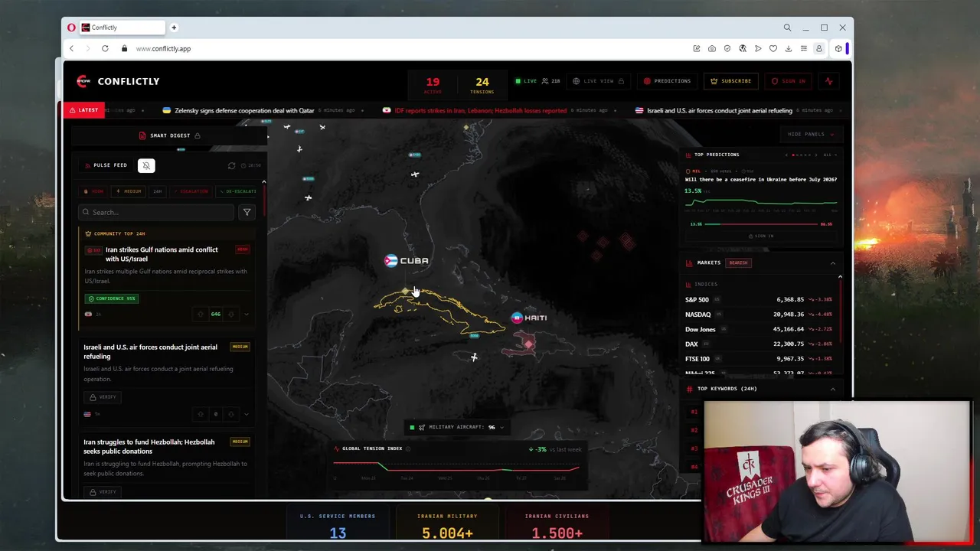980x551 pixels.
Task: Select the Pulse Feed tab
Action: point(106,165)
